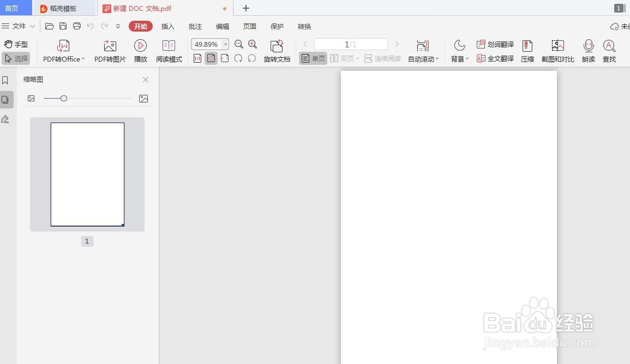Open the 压缩 compress tool
The height and width of the screenshot is (364, 630).
(x=527, y=50)
